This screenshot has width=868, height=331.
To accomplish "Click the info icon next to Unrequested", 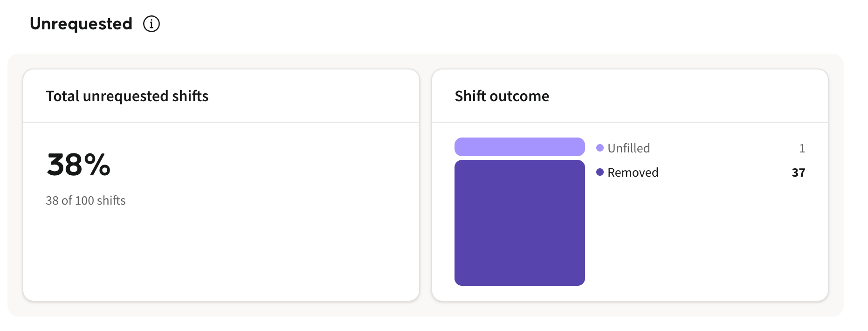I will point(151,24).
